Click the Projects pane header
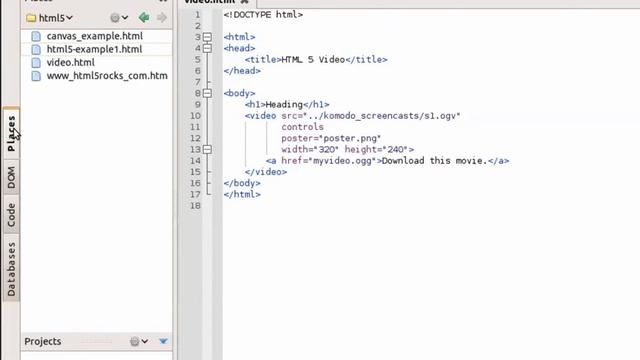 pyautogui.click(x=96, y=341)
